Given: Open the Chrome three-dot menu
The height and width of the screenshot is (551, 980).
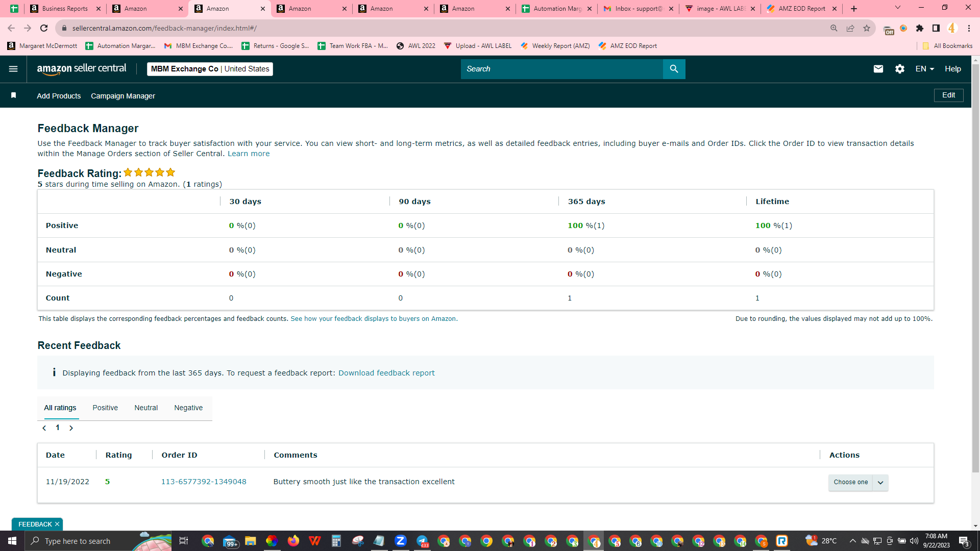Looking at the screenshot, I should pyautogui.click(x=969, y=28).
